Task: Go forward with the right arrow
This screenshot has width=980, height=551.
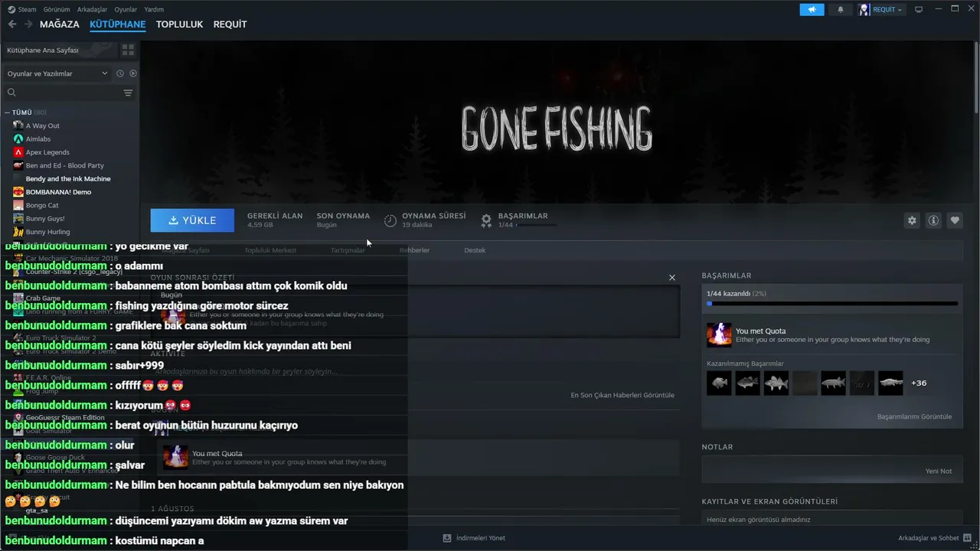Action: coord(28,24)
